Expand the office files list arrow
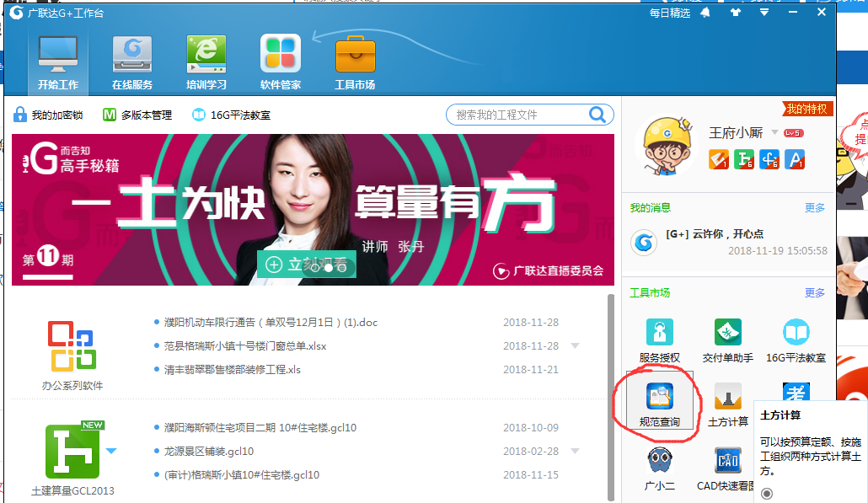Screen dimensions: 868x503 pos(576,345)
